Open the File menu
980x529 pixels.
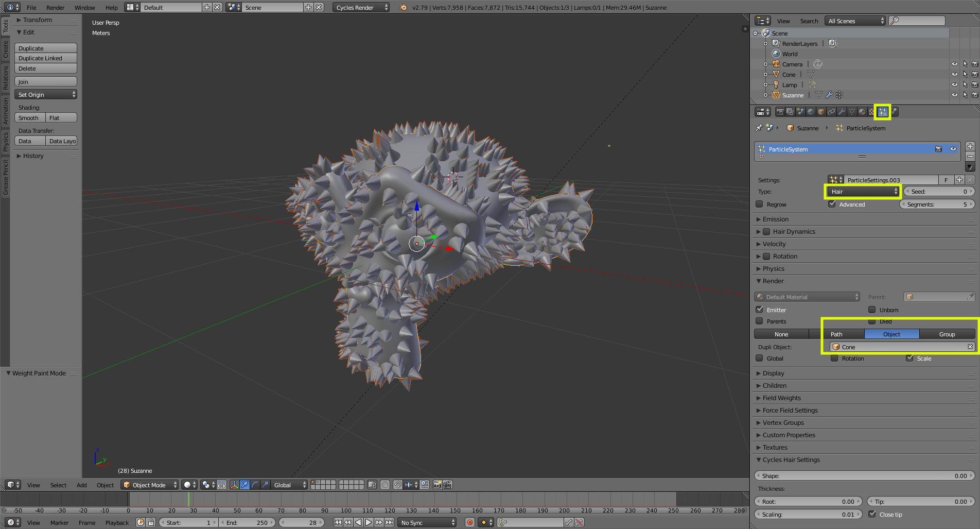click(31, 7)
